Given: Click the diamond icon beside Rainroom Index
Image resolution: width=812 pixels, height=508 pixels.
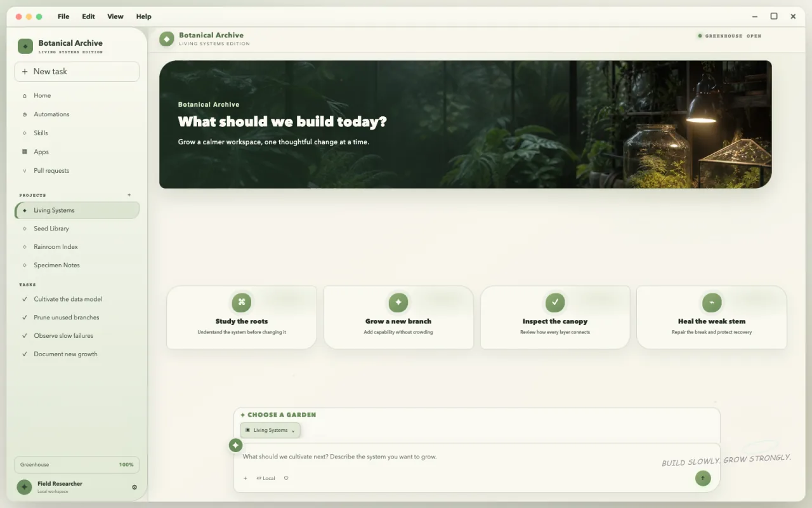Looking at the screenshot, I should pos(25,247).
